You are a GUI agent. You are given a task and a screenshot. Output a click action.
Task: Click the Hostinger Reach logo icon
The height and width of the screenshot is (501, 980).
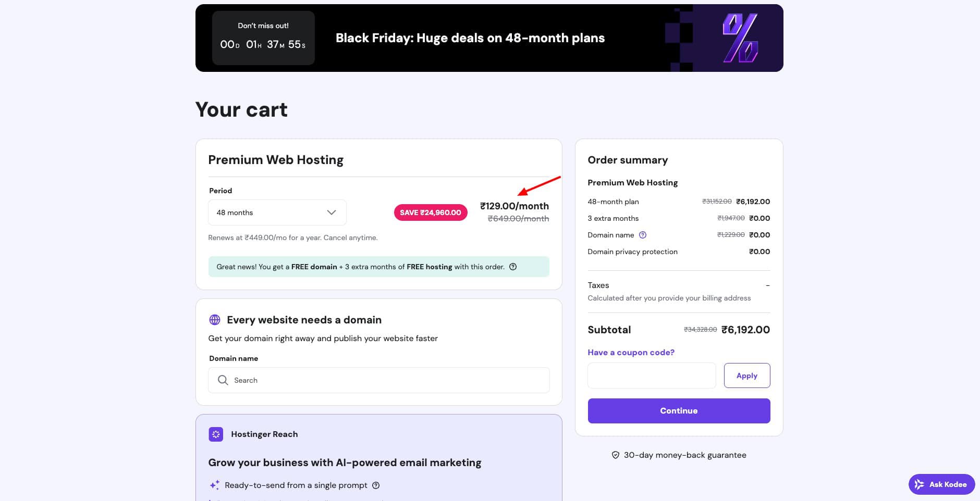tap(216, 434)
